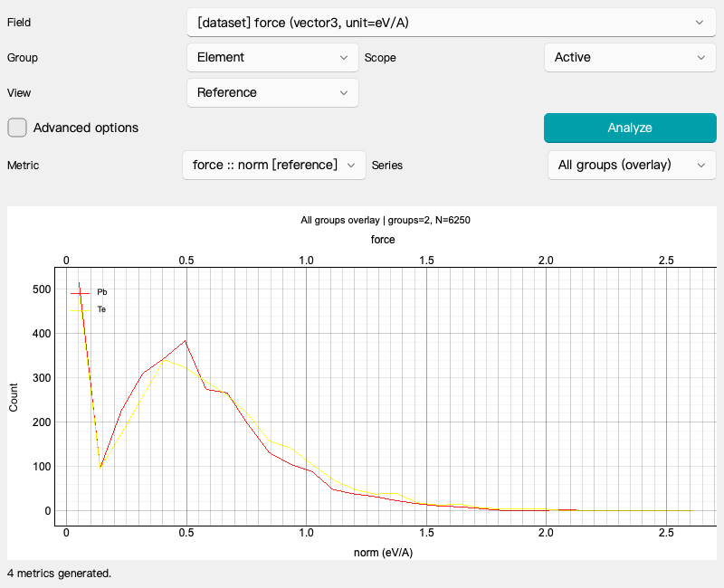The image size is (724, 588).
Task: Click the chevron arrow of Field dropdown
Action: click(x=700, y=22)
